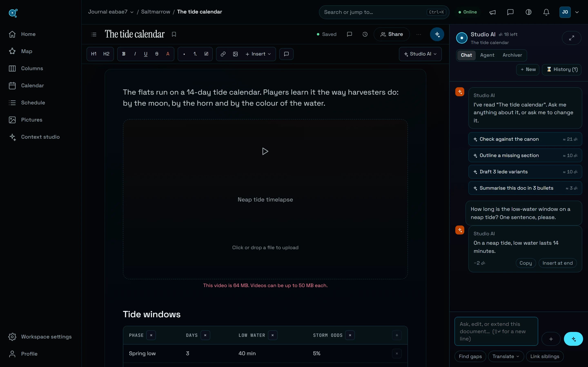Open the version history clock icon
Screen dimensions: 588x367
coord(365,34)
